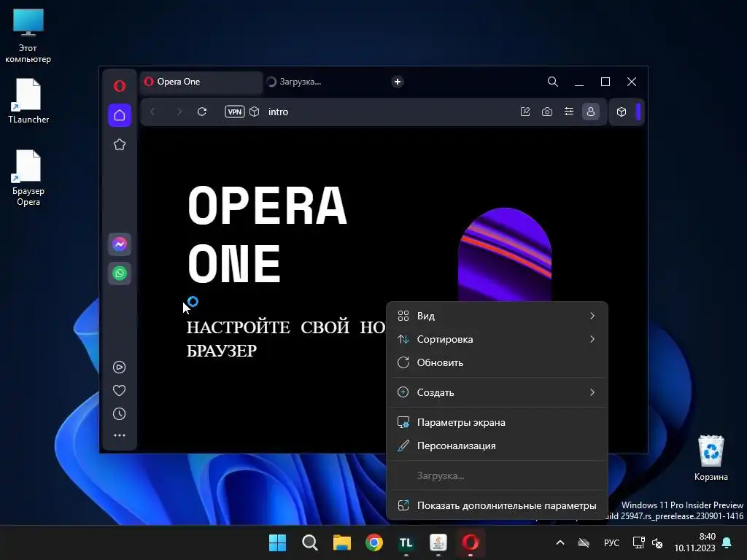Click the Вид submenu chevron arrow
Image resolution: width=747 pixels, height=560 pixels.
(592, 316)
